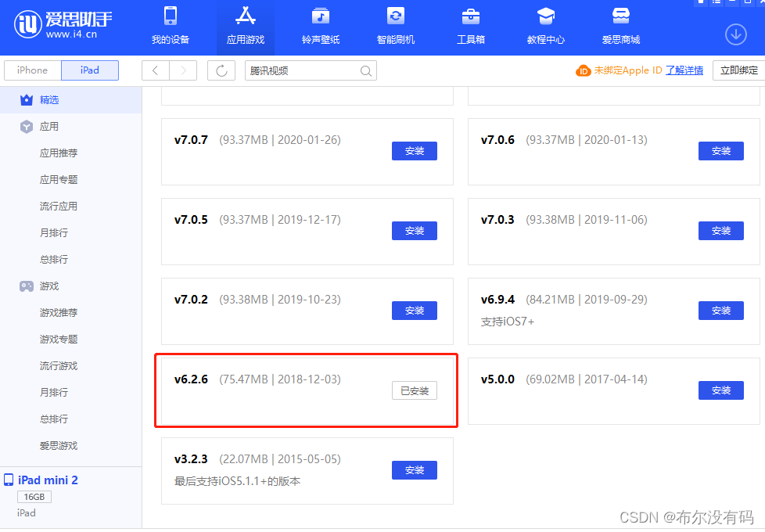Screen dimensions: 765x532
Task: Click the v6.2.6 version label
Action: click(191, 379)
